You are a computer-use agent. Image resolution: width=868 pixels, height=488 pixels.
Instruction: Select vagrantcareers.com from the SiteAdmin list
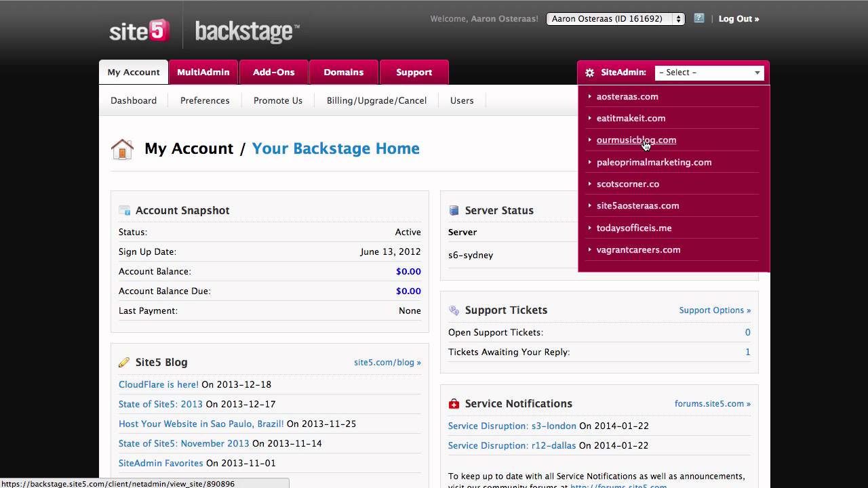pos(639,249)
